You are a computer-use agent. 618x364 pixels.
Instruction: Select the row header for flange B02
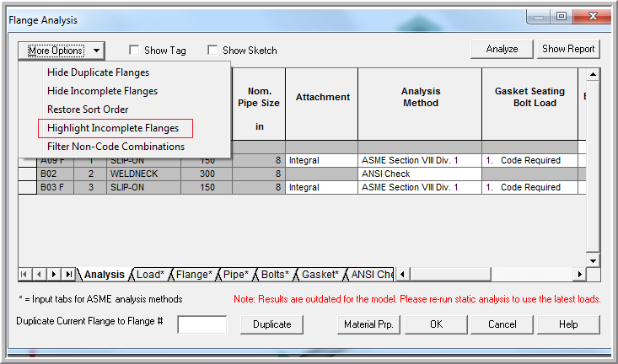tap(28, 174)
